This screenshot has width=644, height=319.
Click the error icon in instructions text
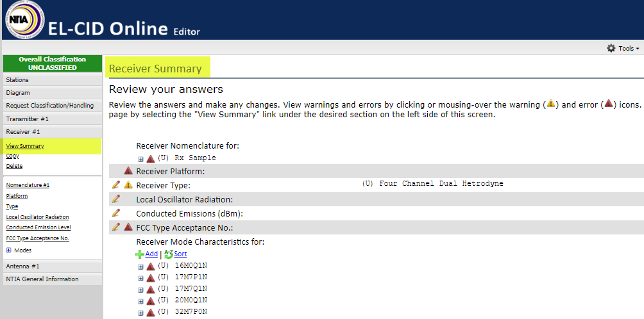(608, 104)
